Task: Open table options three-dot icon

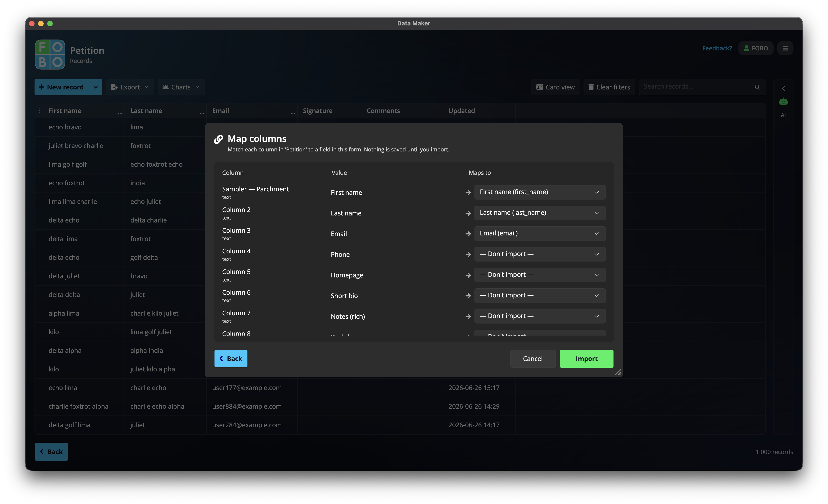Action: click(x=39, y=111)
